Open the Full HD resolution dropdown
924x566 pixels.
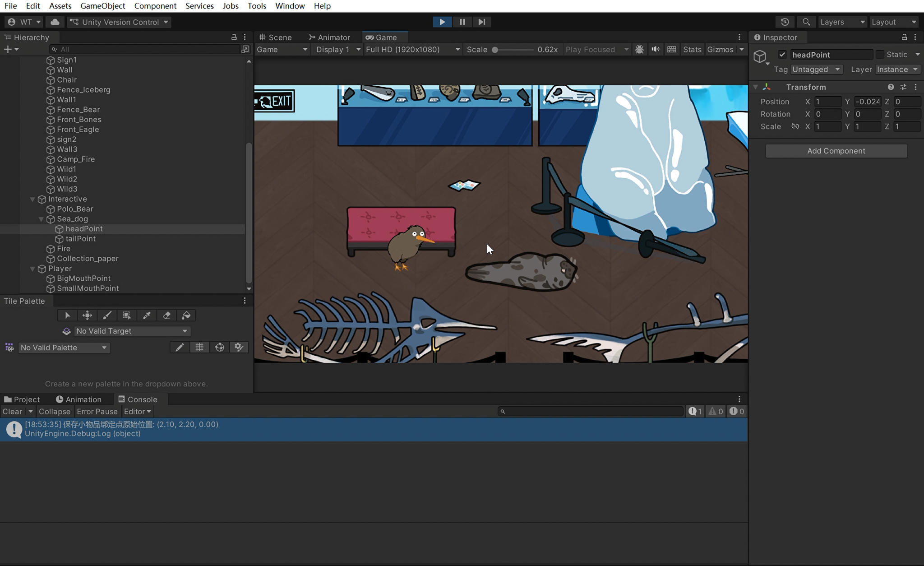point(412,49)
